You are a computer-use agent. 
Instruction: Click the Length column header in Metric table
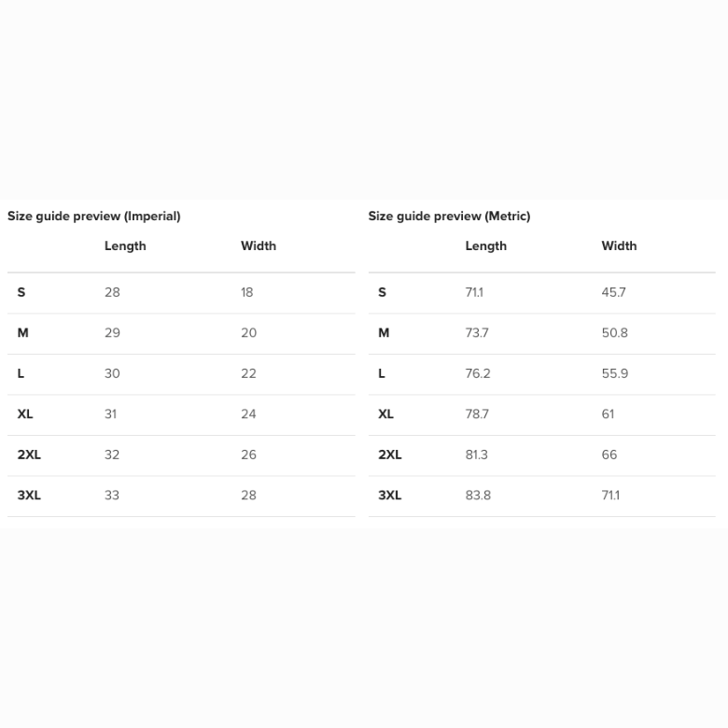coord(485,245)
